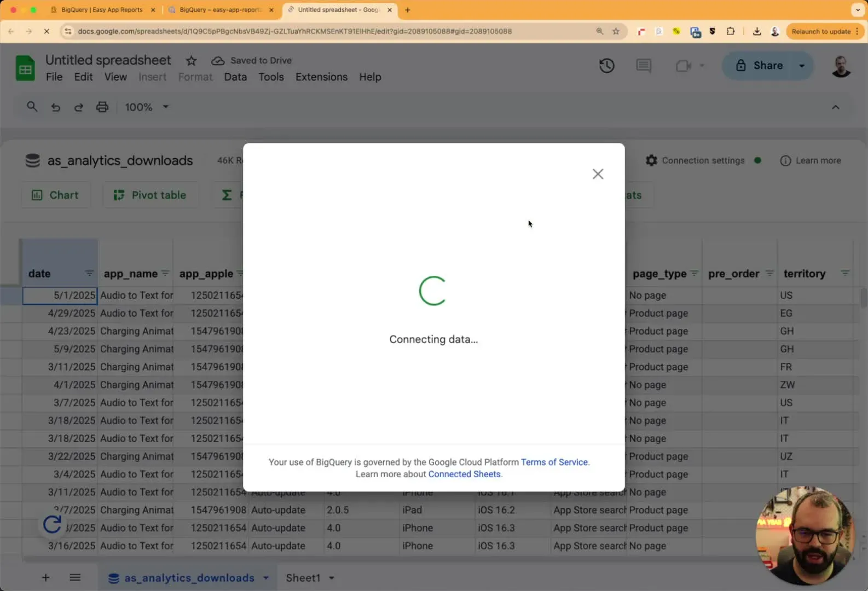Stop loading the page in Chrome

(x=47, y=31)
